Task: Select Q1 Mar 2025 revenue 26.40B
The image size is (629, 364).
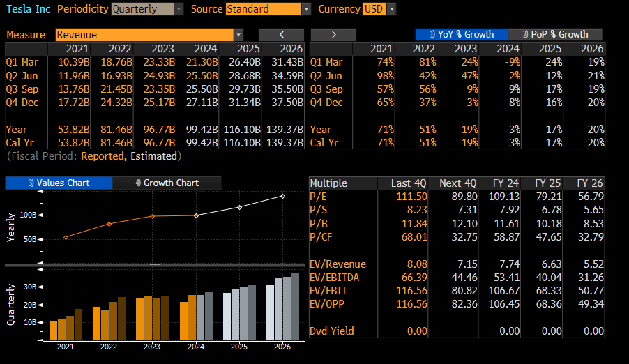Action: click(245, 62)
